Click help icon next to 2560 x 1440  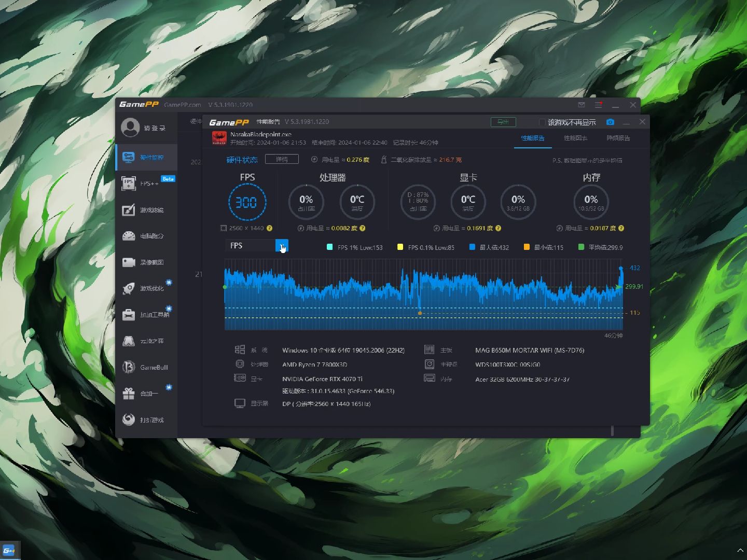point(269,228)
